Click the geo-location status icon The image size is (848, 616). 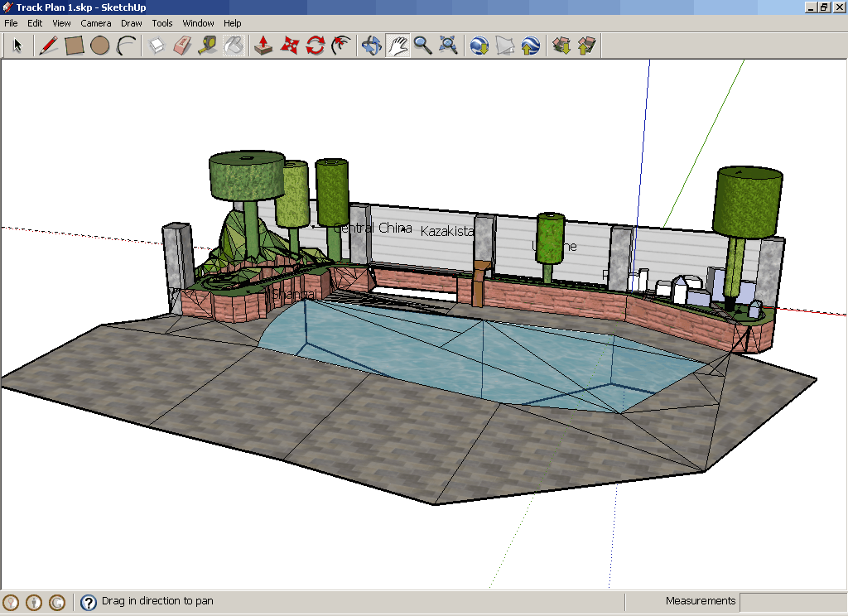(11, 602)
